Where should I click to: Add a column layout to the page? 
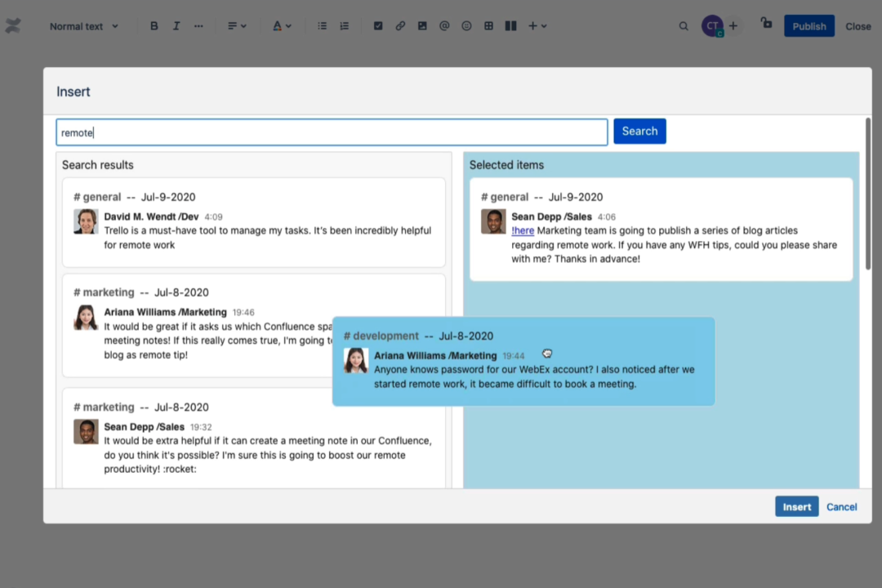510,25
